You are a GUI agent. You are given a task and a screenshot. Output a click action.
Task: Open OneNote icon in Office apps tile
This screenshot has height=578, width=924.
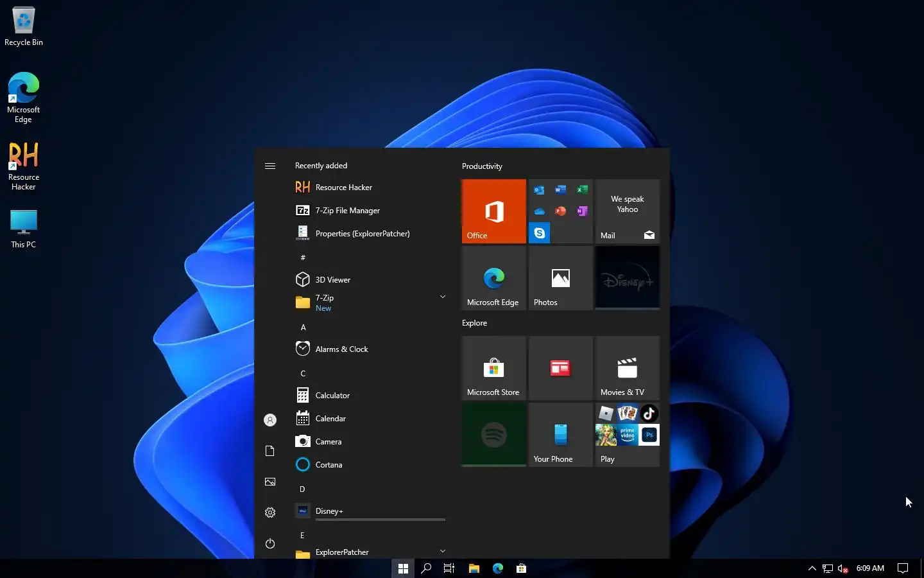tap(582, 211)
